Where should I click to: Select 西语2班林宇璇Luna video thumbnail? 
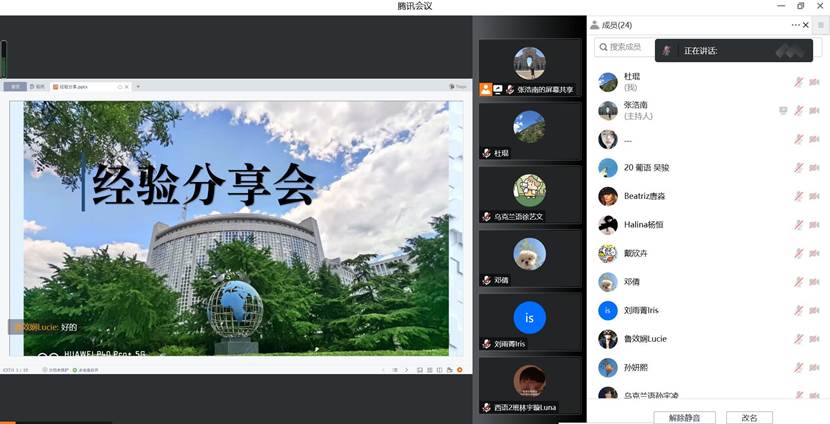(529, 386)
